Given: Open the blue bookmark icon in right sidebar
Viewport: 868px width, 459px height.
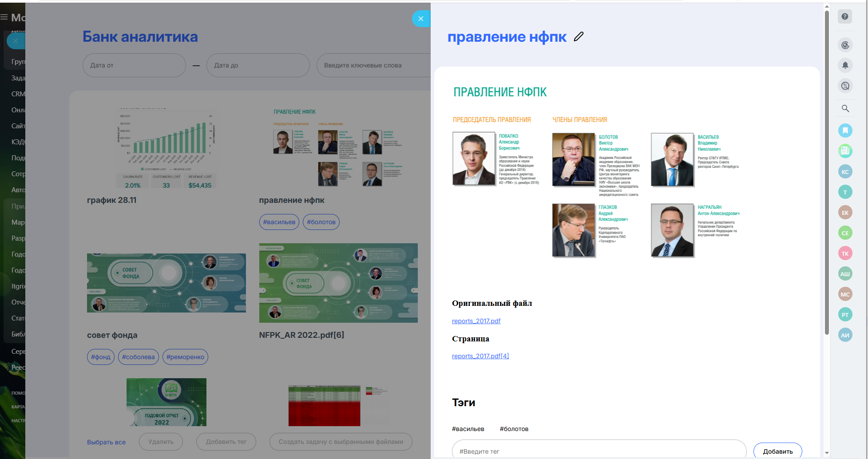Looking at the screenshot, I should 845,131.
